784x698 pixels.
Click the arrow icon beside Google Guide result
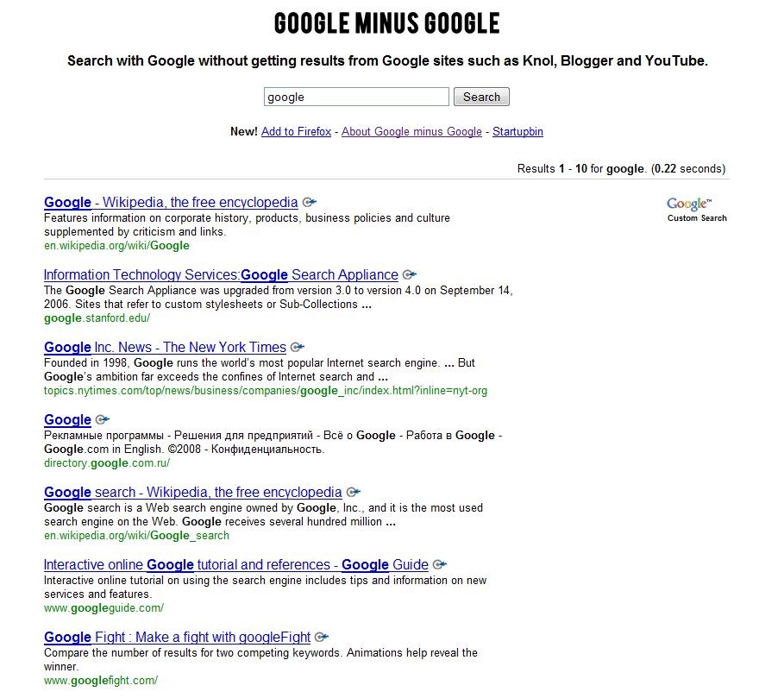click(440, 565)
